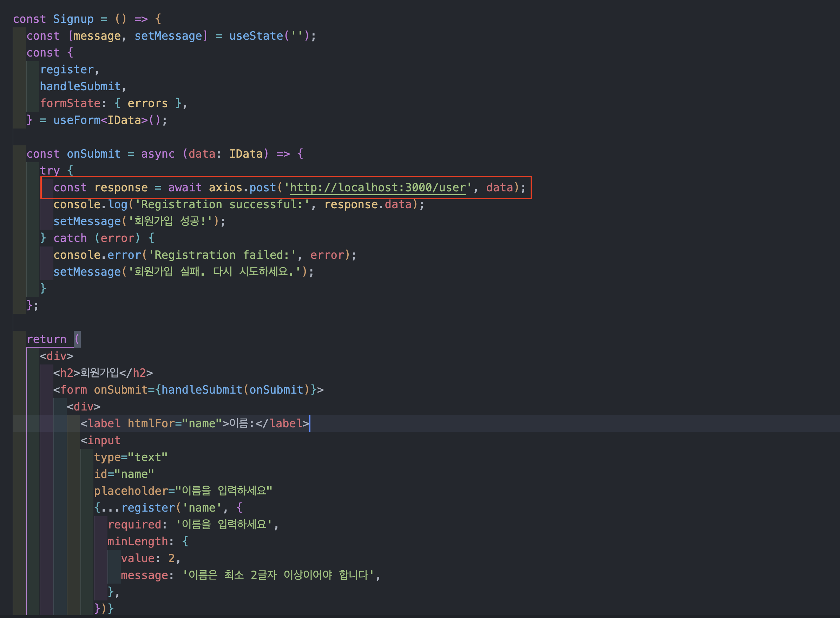Click the h2 heading 회원가입 text

tap(99, 373)
